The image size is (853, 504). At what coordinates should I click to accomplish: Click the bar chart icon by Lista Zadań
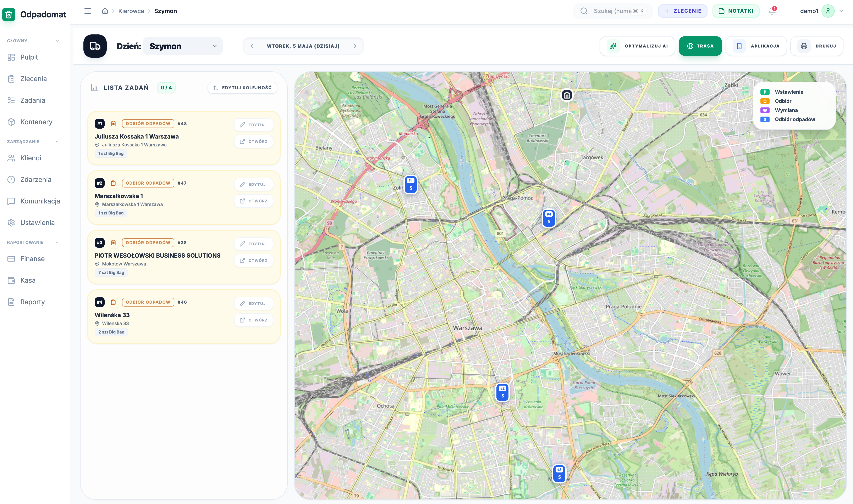tap(94, 88)
